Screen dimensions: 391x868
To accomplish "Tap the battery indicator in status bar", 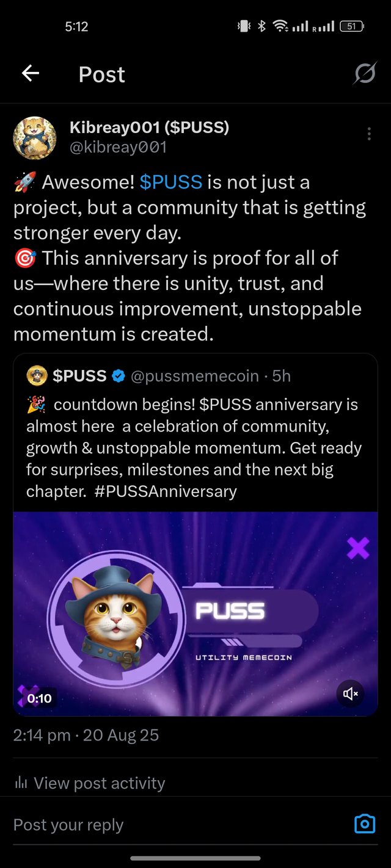I will (x=352, y=26).
